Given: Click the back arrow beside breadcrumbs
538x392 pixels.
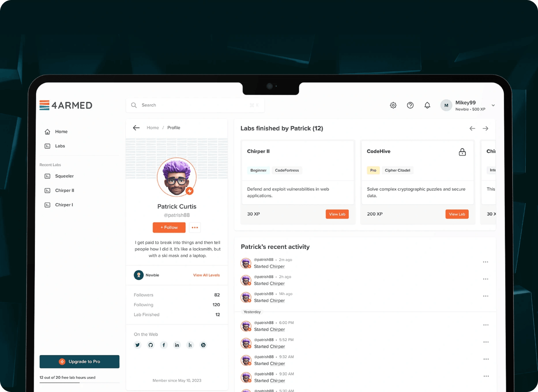Looking at the screenshot, I should pyautogui.click(x=136, y=128).
